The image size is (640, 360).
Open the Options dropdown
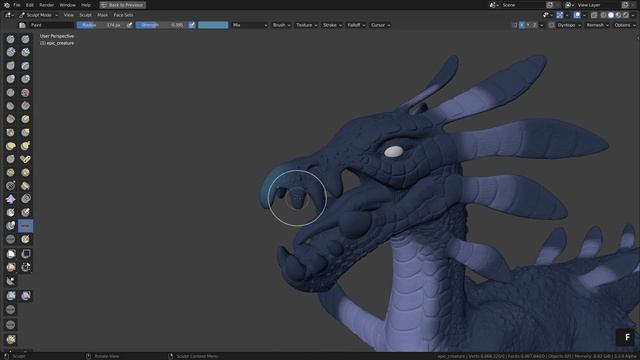[624, 25]
